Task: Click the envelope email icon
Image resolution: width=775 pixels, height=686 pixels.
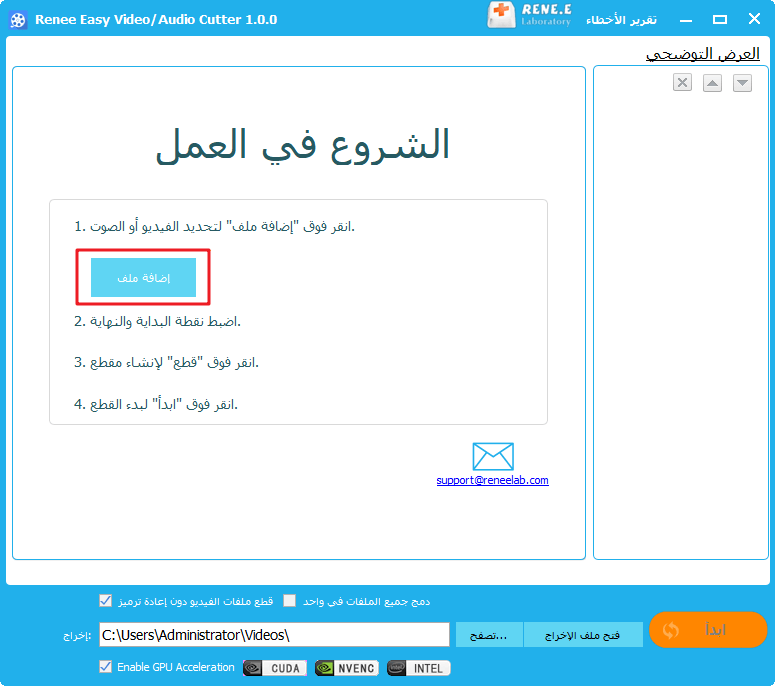Action: click(x=493, y=456)
